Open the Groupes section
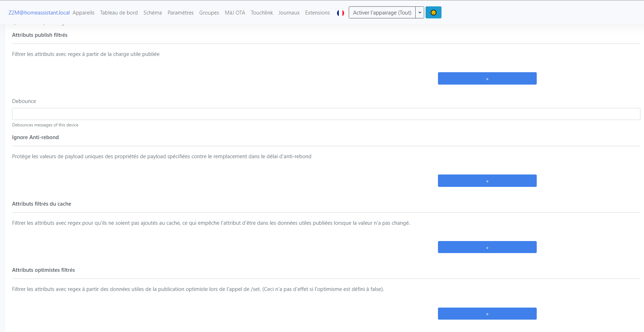644x332 pixels. click(209, 12)
